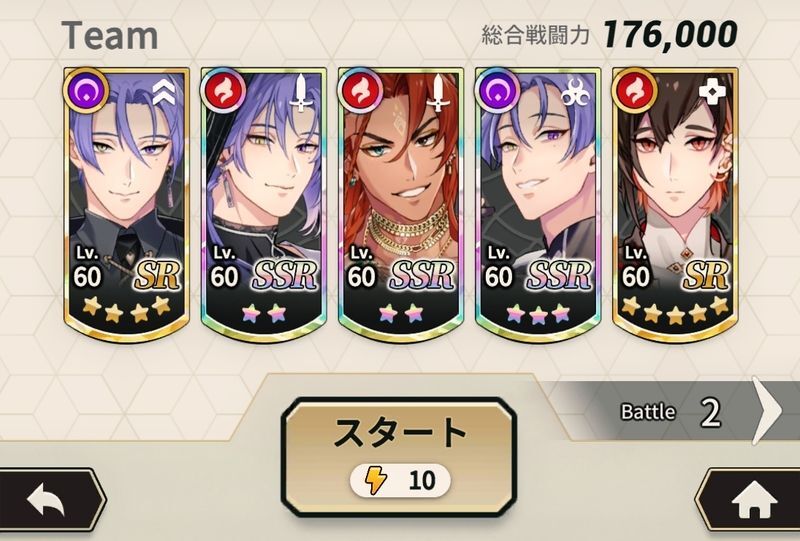Select the three-star SSR character card
The width and height of the screenshot is (800, 541).
[538, 204]
